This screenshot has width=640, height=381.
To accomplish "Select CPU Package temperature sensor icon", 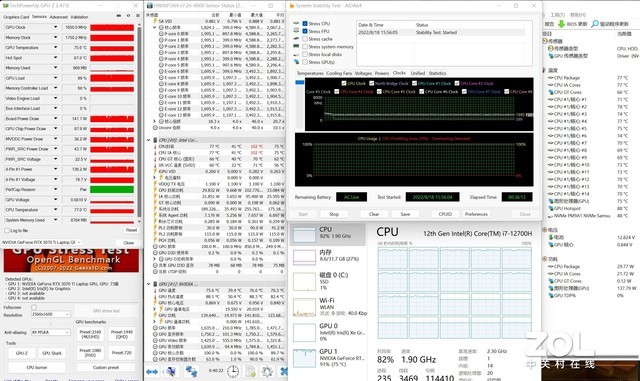I will click(x=551, y=78).
